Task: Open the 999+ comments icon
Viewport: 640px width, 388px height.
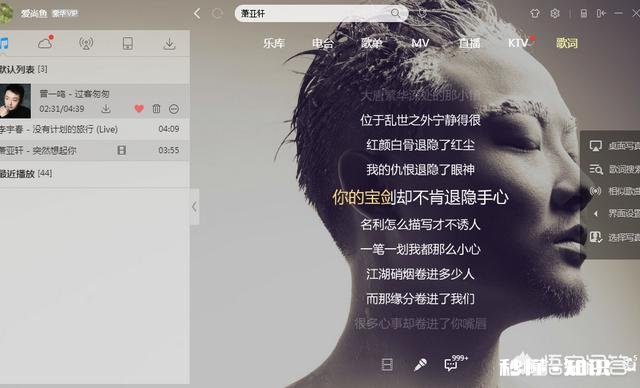Action: (x=456, y=362)
